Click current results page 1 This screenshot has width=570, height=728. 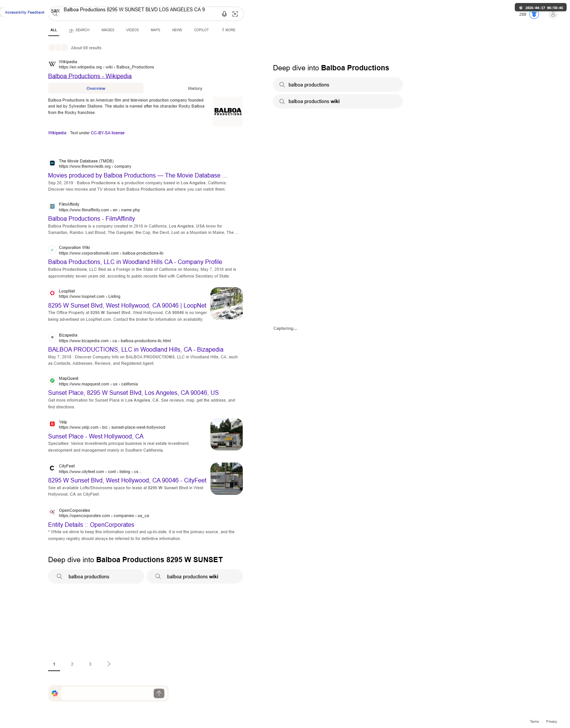[x=54, y=664]
